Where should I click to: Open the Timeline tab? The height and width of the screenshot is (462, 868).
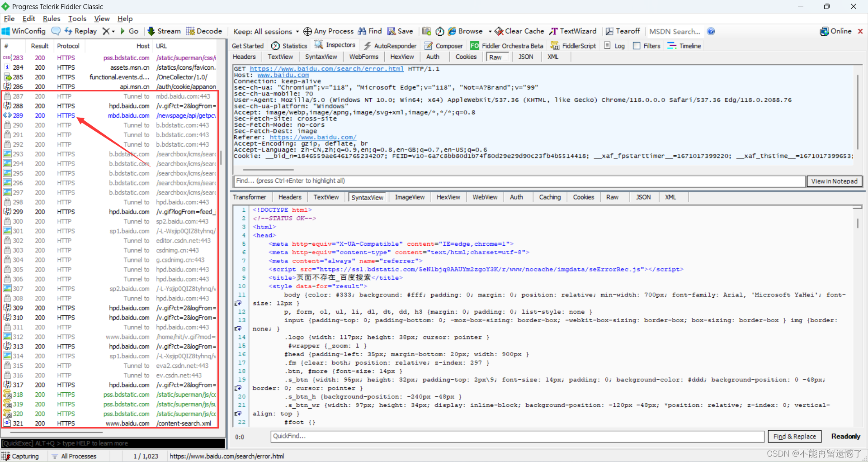click(x=684, y=46)
